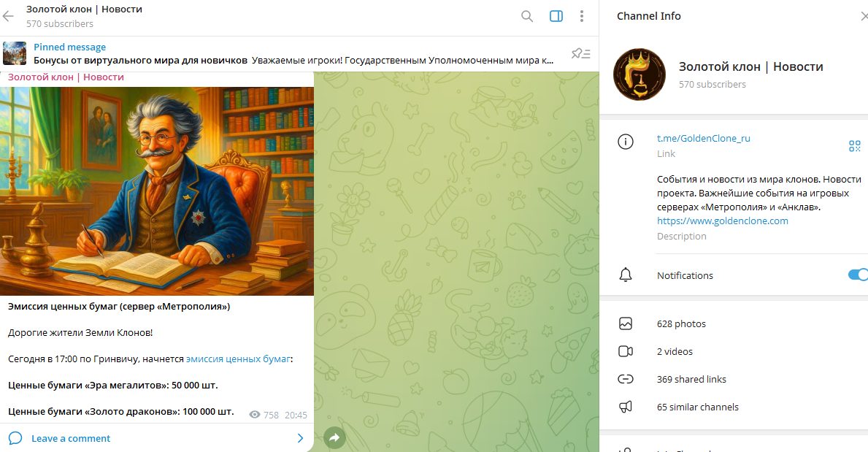Click the 'Notifications' label

point(685,275)
